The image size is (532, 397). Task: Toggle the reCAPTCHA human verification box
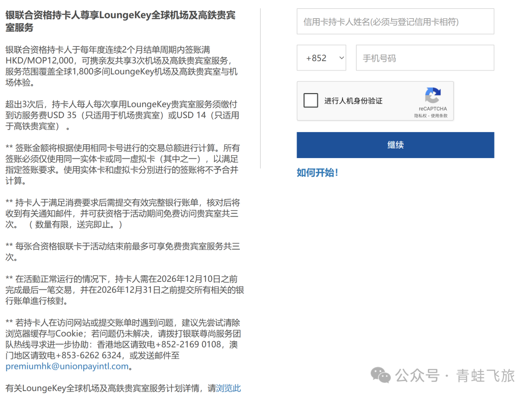pyautogui.click(x=311, y=100)
